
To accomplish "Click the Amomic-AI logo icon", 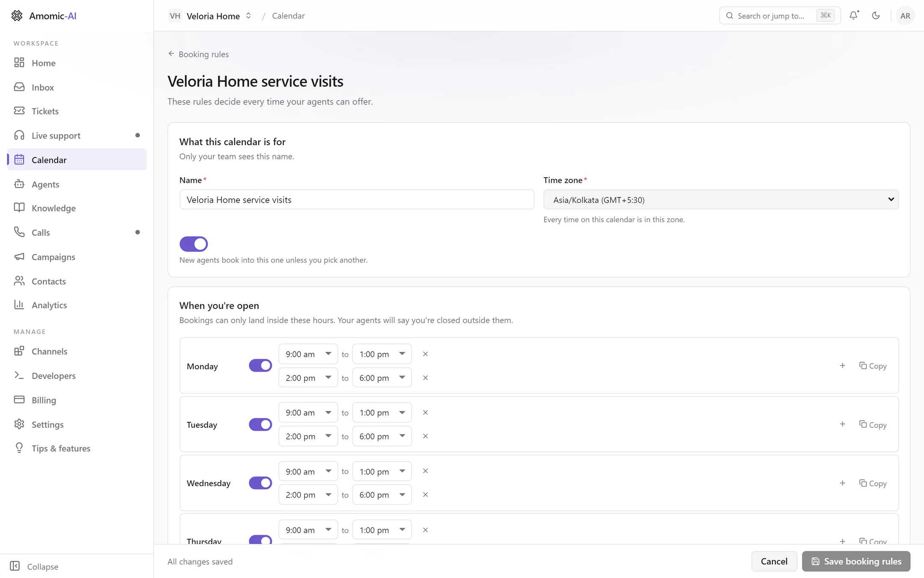I will 17,16.
